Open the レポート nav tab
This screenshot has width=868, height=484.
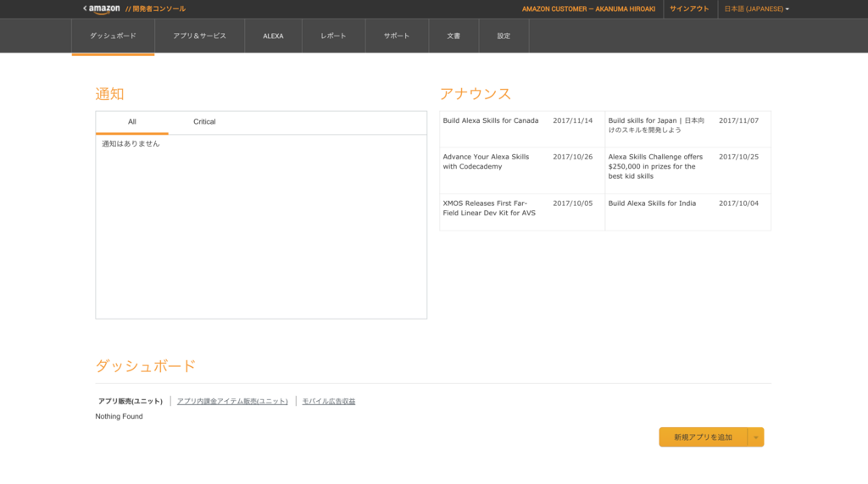pyautogui.click(x=333, y=36)
